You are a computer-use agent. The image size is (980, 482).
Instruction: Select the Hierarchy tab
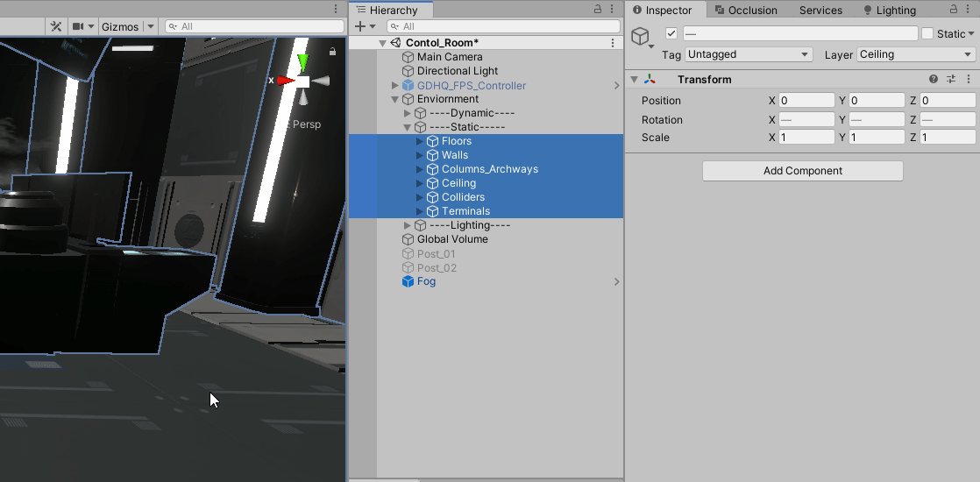click(x=391, y=10)
